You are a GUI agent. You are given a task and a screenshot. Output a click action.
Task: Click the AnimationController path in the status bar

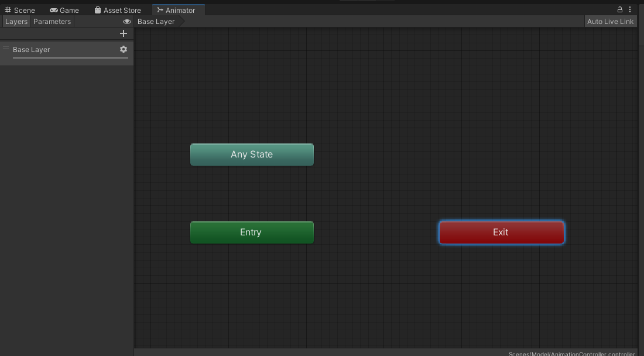pyautogui.click(x=571, y=353)
